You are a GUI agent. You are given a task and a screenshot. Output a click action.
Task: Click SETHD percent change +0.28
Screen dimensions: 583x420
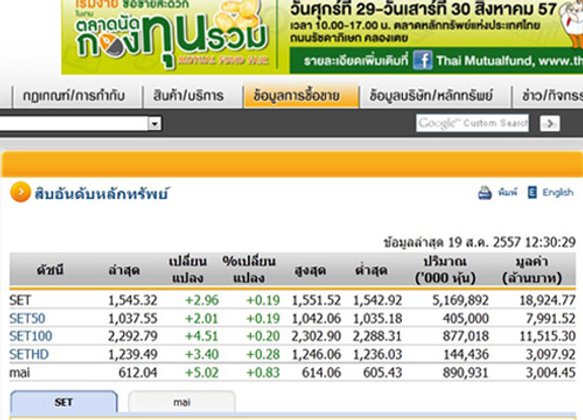263,354
